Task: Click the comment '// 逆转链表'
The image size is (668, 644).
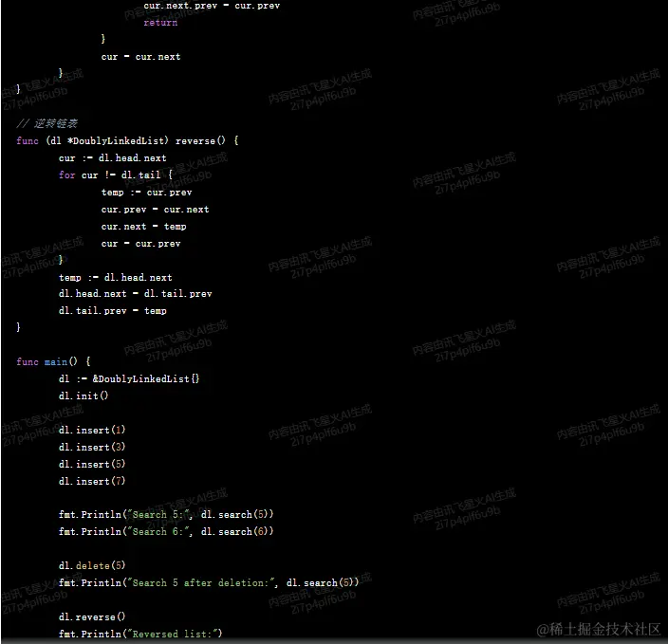Action: pyautogui.click(x=46, y=123)
